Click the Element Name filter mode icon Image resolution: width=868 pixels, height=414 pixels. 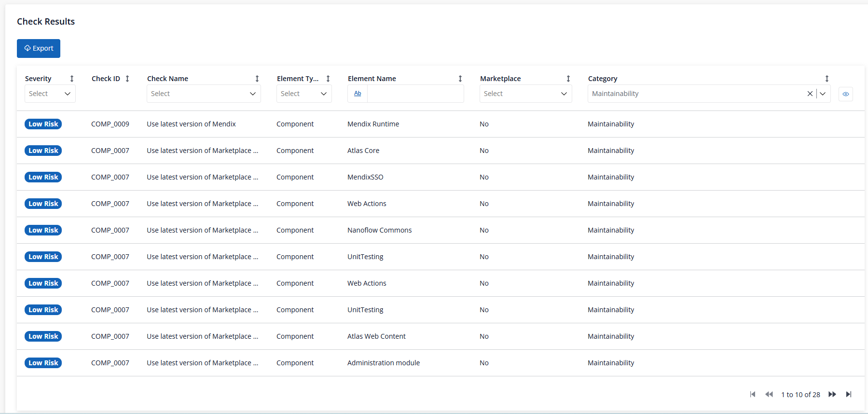click(358, 94)
